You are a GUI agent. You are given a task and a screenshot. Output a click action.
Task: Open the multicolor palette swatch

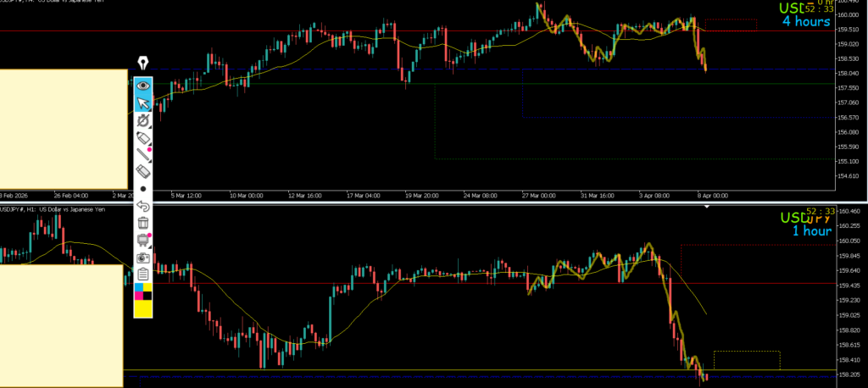pos(143,291)
